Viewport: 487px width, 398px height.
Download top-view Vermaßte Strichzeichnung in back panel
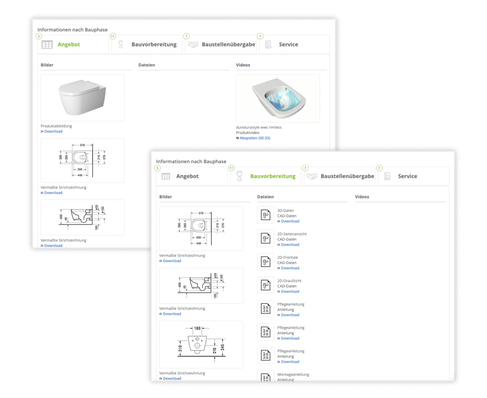click(x=53, y=193)
